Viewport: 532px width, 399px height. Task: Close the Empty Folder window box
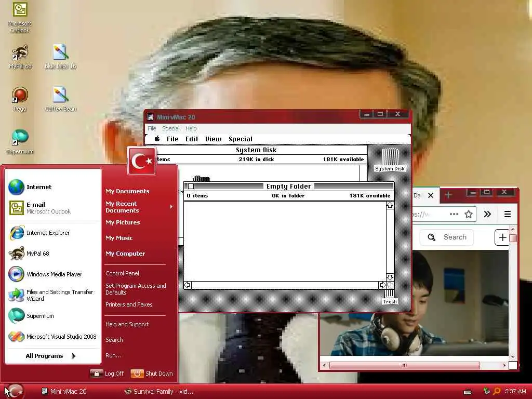click(x=191, y=187)
